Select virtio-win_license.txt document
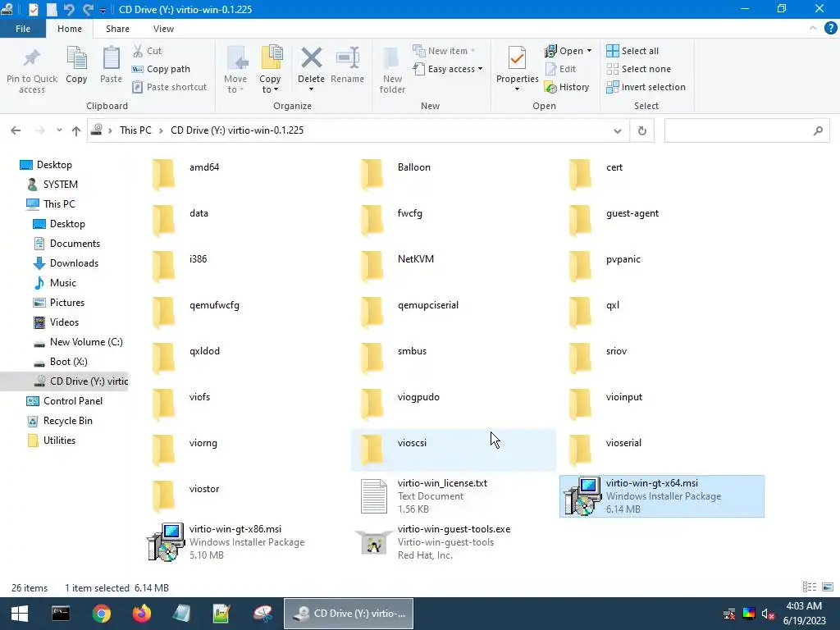Image resolution: width=840 pixels, height=630 pixels. click(454, 496)
